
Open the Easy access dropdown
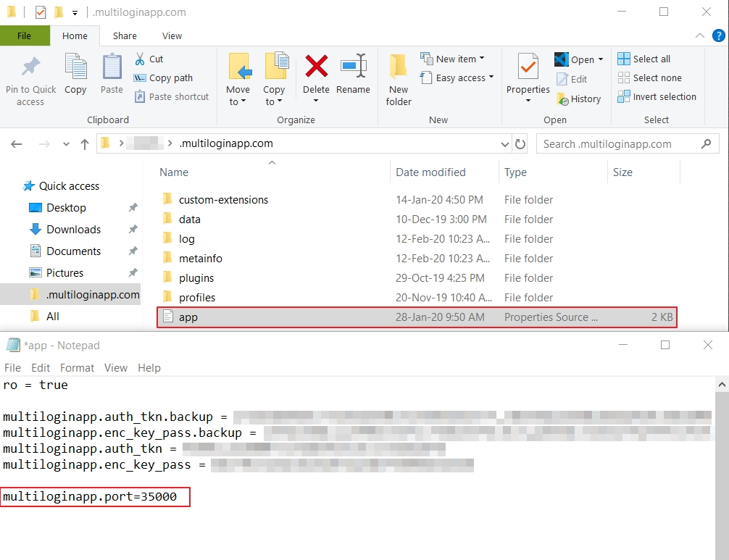[x=457, y=78]
